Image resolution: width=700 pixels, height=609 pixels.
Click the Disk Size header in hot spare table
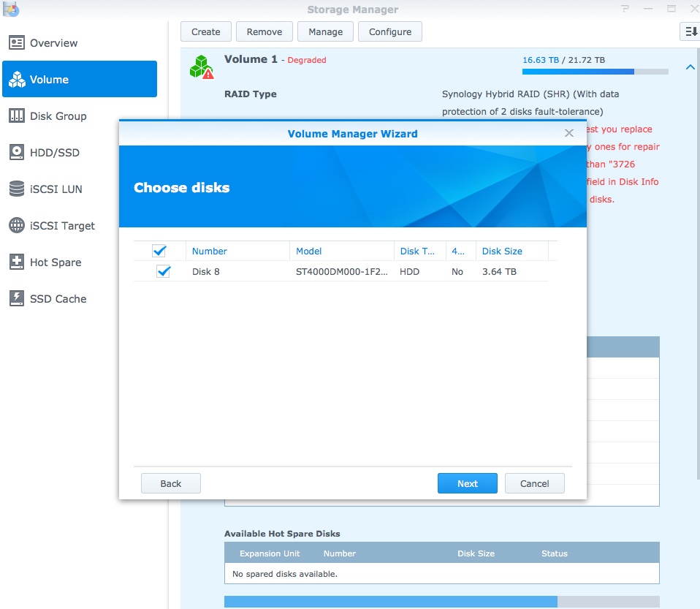[x=476, y=553]
